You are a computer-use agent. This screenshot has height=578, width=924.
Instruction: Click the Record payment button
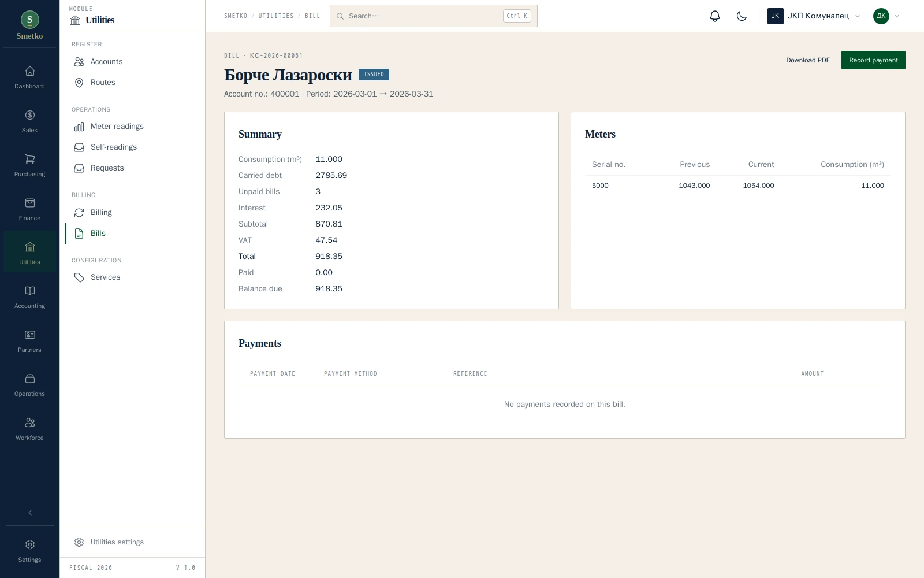tap(873, 60)
